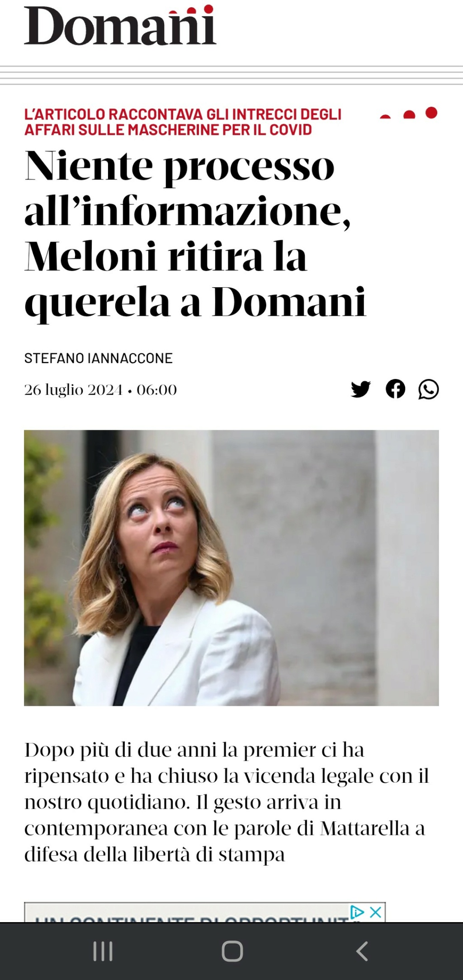Viewport: 463px width, 980px height.
Task: Share the article on Facebook
Action: [395, 389]
